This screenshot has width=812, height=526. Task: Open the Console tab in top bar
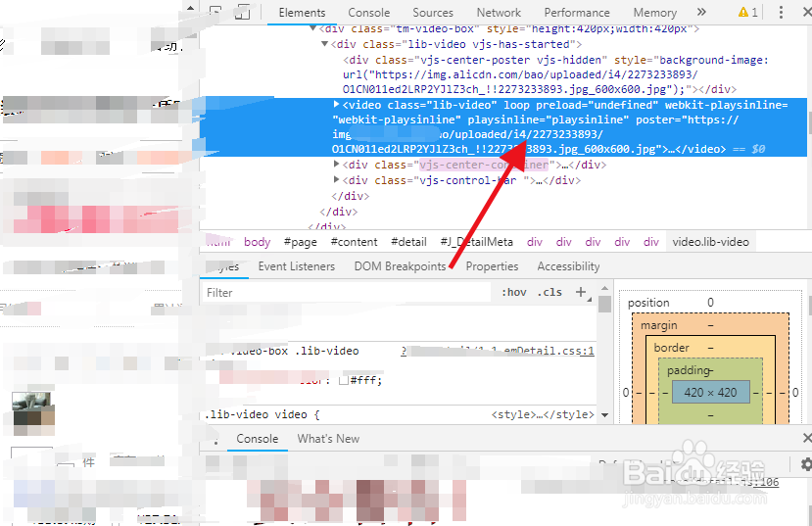pos(368,13)
